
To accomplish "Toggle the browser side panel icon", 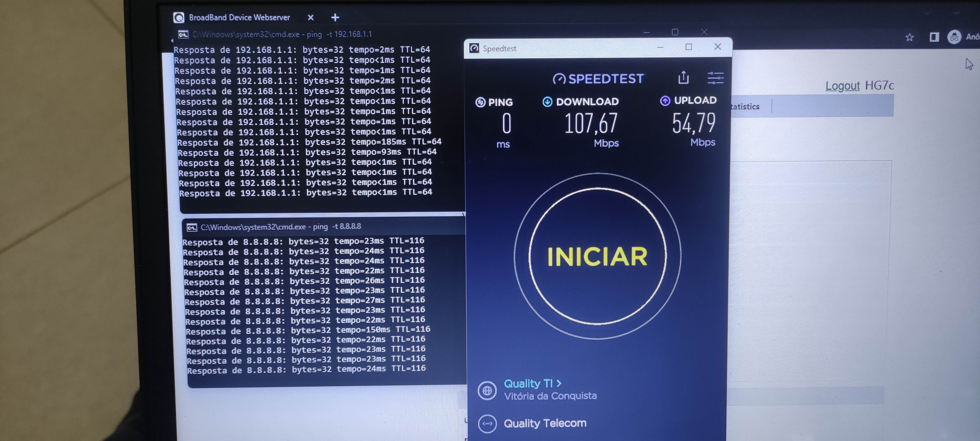I will [934, 37].
